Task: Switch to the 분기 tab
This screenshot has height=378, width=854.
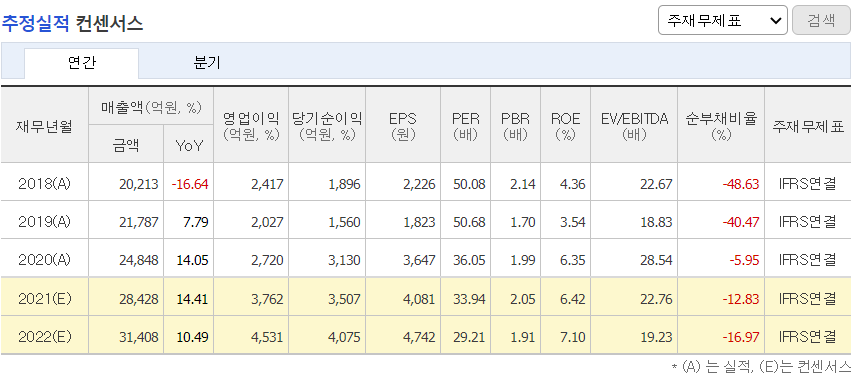Action: tap(207, 63)
